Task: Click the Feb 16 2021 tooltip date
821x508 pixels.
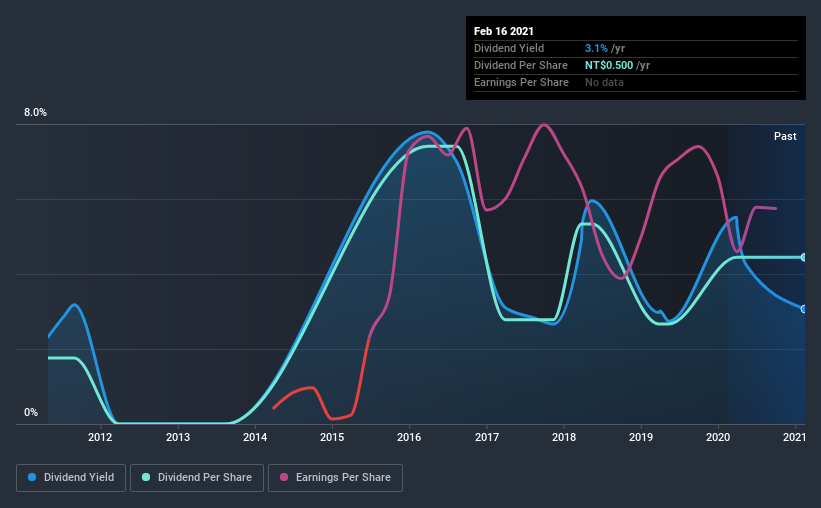Action: (x=504, y=31)
